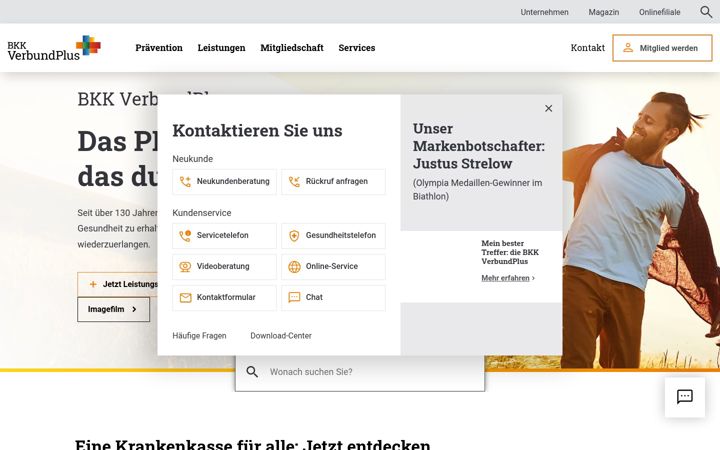Open the Download-Center link

pyautogui.click(x=281, y=336)
